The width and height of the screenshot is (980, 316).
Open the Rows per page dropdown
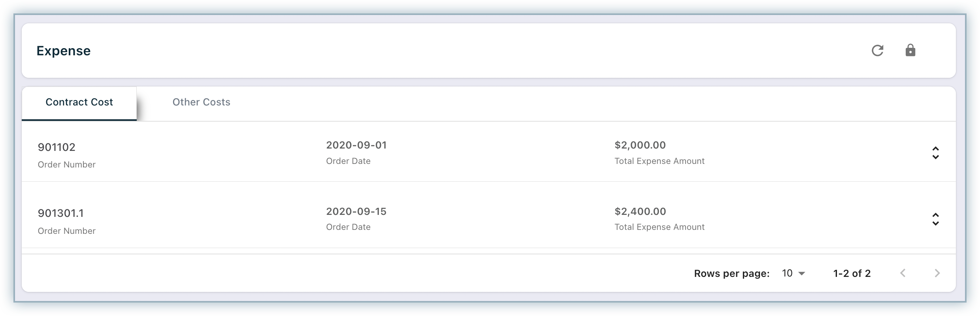(x=793, y=273)
